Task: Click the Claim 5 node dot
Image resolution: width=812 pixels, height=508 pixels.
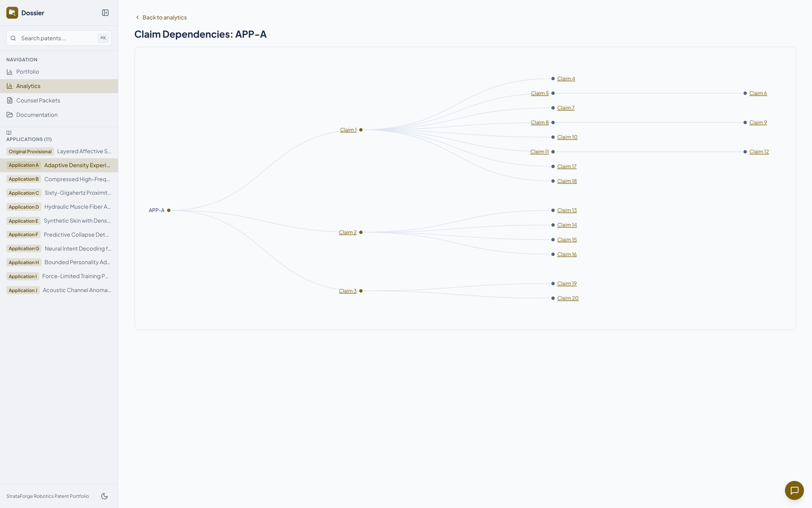Action: (553, 93)
